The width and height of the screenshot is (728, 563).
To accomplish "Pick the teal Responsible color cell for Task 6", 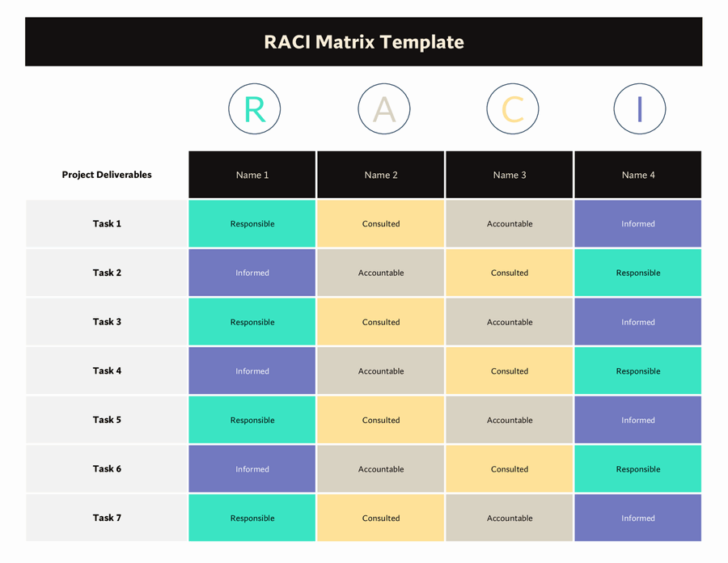I will (637, 468).
